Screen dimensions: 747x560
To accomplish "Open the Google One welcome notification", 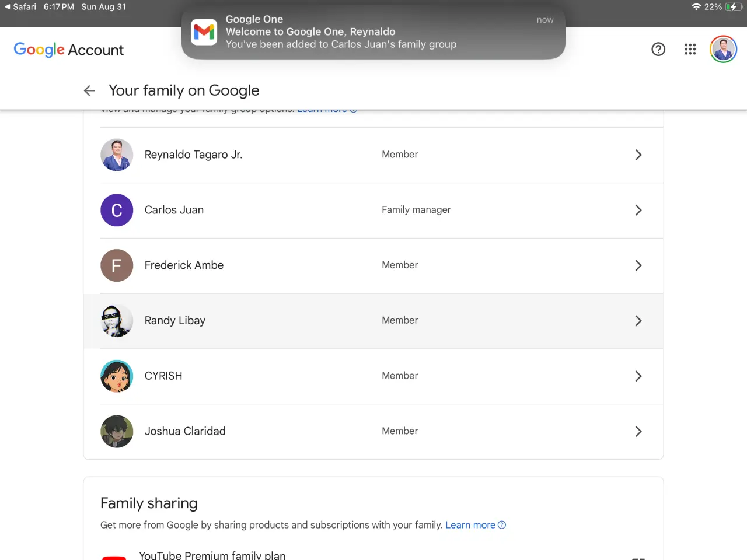I will [373, 32].
